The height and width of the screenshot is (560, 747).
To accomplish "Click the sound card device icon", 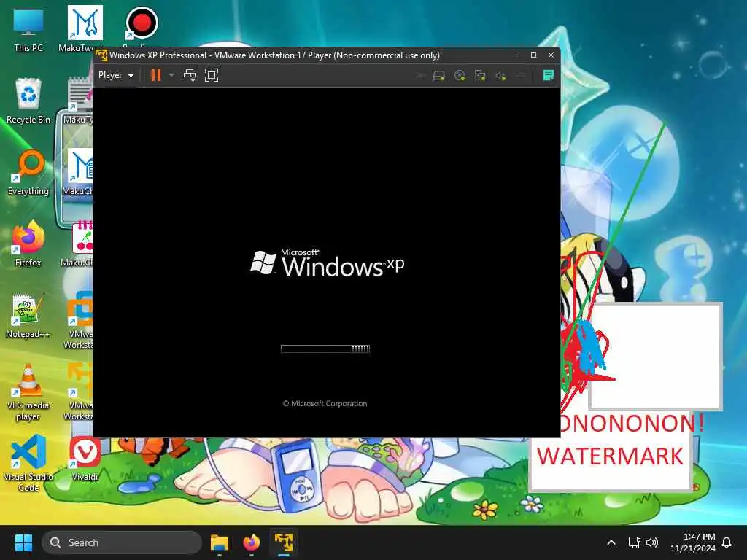I will coord(500,76).
